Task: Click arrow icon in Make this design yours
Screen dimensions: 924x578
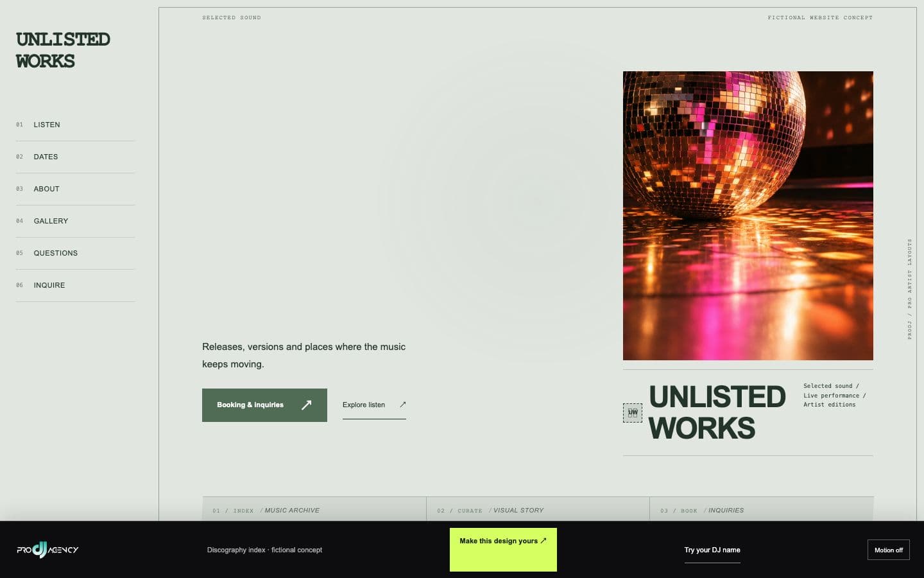Action: click(x=543, y=541)
